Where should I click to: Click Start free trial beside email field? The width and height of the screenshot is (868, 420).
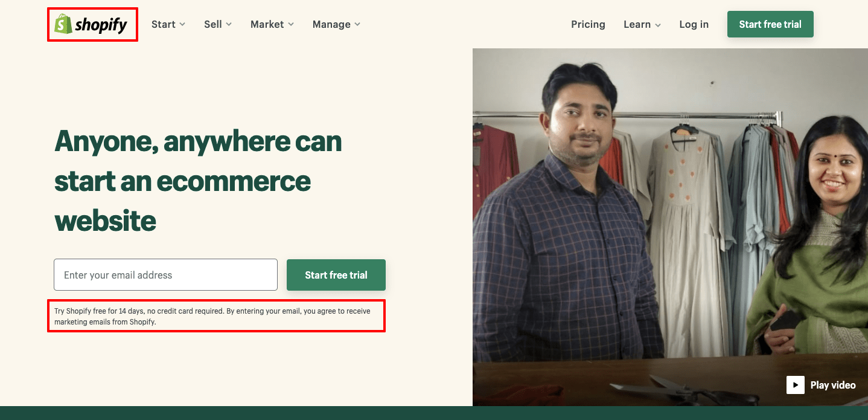pos(336,275)
